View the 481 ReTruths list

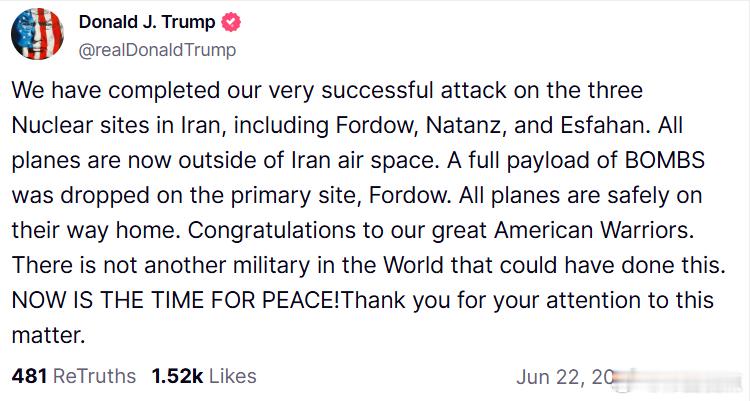[74, 376]
